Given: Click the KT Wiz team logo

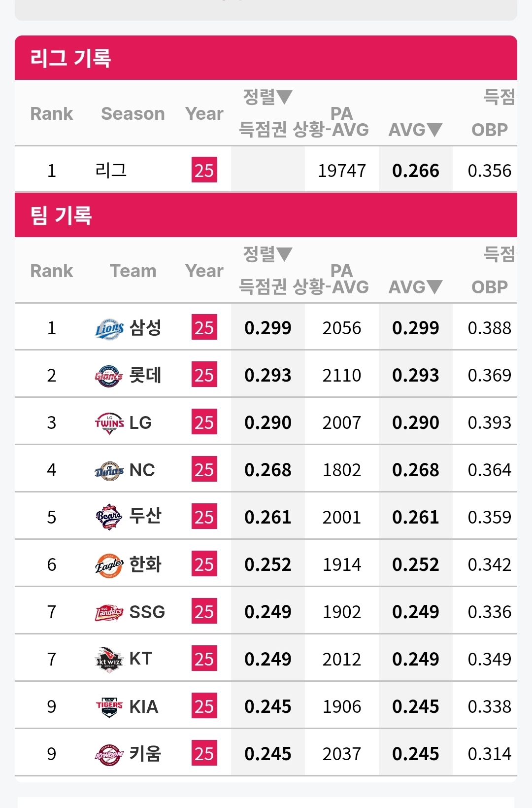Looking at the screenshot, I should (109, 659).
